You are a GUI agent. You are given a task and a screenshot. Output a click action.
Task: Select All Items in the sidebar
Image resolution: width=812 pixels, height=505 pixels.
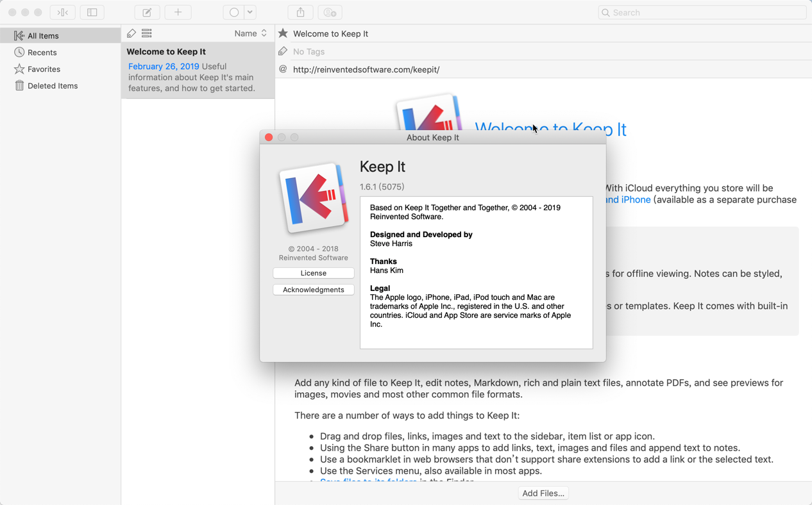click(60, 36)
